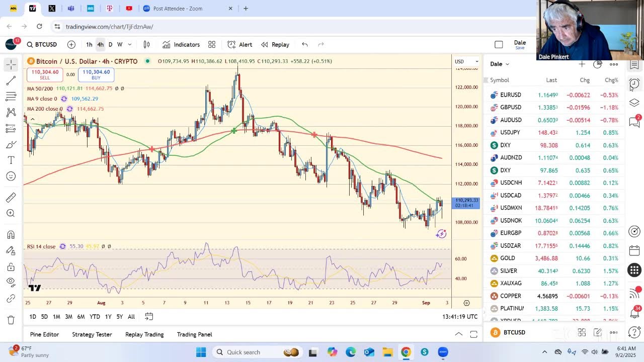Open the Strategy Tester tab
Viewport: 644px width, 362px height.
(x=92, y=334)
